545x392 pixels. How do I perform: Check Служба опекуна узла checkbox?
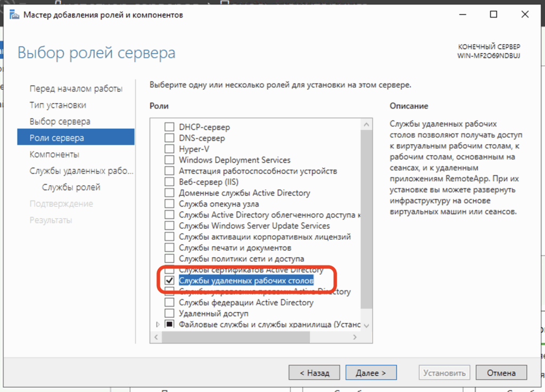(169, 204)
